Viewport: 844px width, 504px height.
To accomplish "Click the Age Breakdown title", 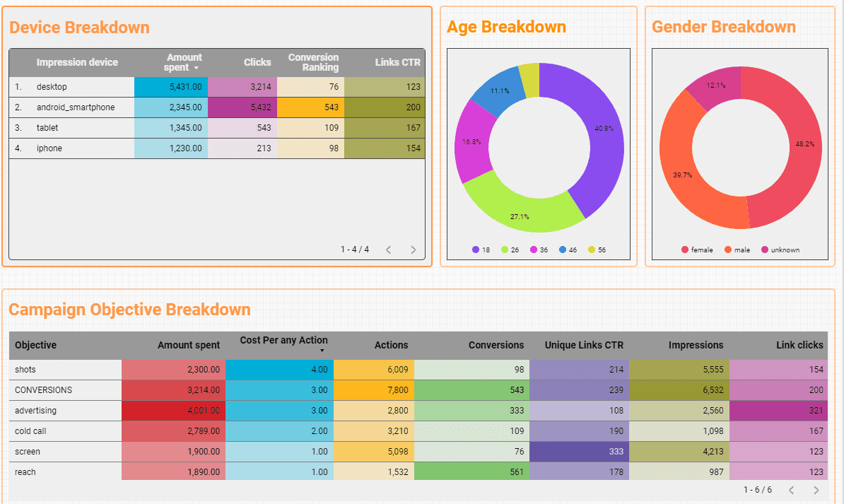I will [x=507, y=27].
